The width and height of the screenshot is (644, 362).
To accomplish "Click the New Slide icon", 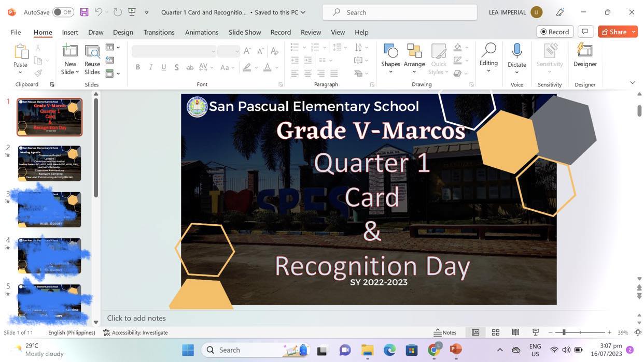I will [x=70, y=52].
